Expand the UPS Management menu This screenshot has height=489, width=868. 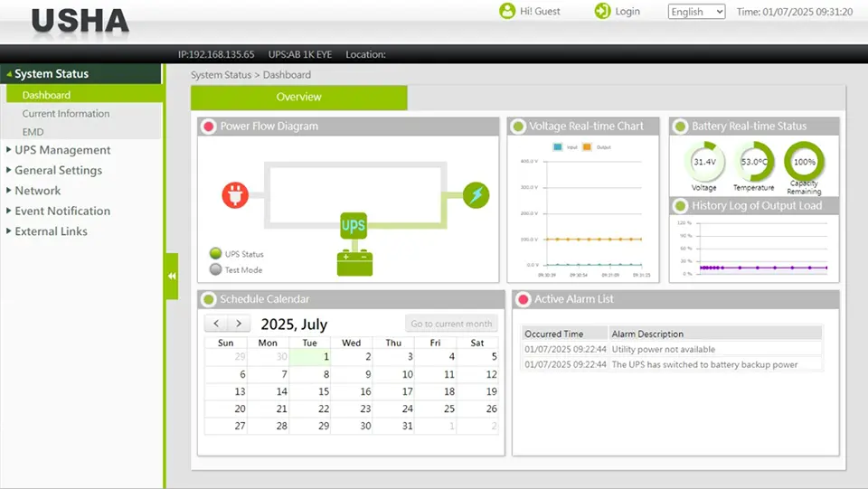62,150
